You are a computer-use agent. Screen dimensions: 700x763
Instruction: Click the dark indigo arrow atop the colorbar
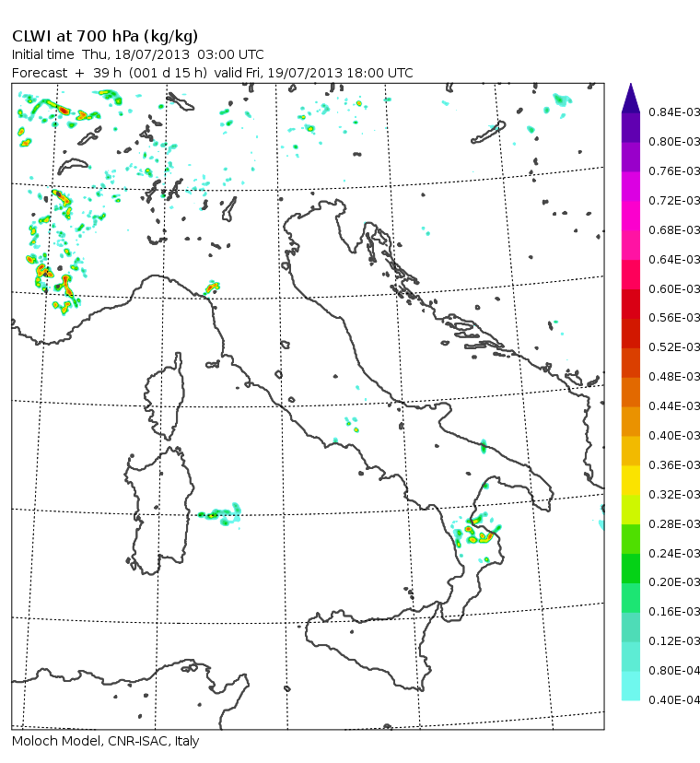point(630,98)
